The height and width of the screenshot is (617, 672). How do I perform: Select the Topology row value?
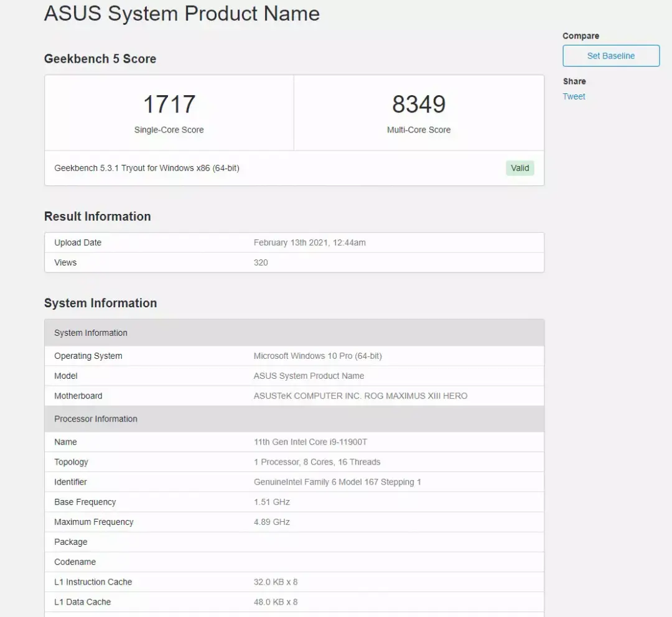click(x=317, y=462)
